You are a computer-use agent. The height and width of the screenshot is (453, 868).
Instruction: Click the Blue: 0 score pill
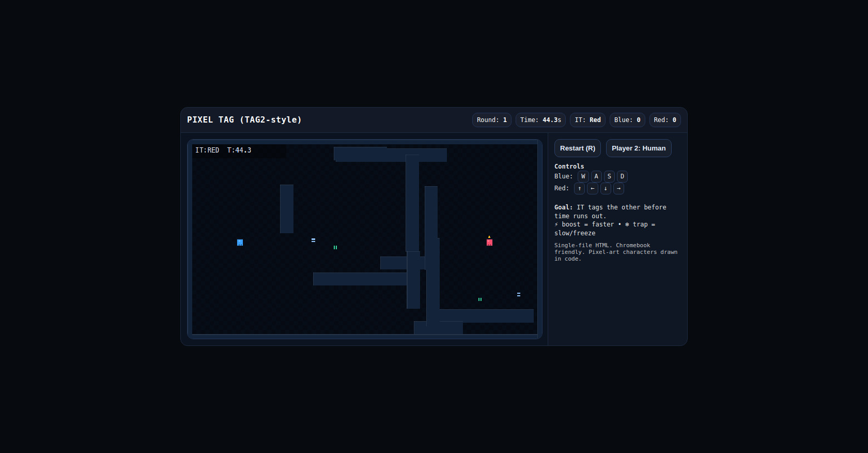[627, 120]
